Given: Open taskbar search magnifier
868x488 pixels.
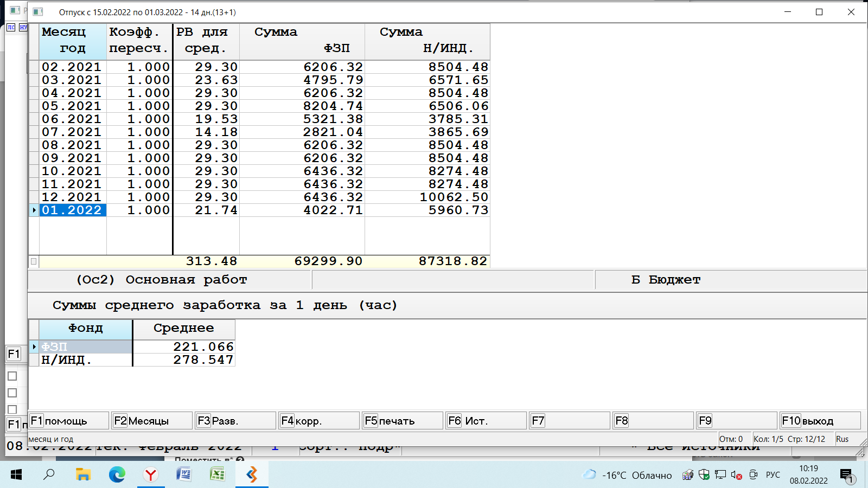Looking at the screenshot, I should 49,475.
